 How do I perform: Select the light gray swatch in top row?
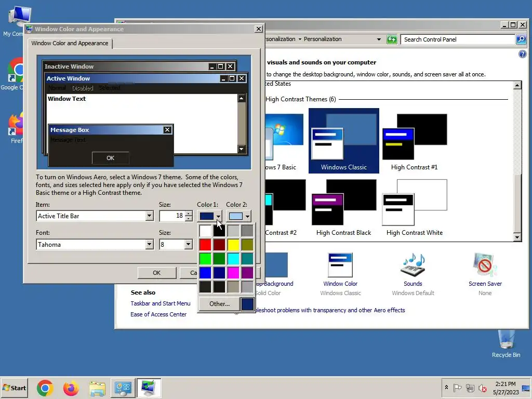[233, 231]
